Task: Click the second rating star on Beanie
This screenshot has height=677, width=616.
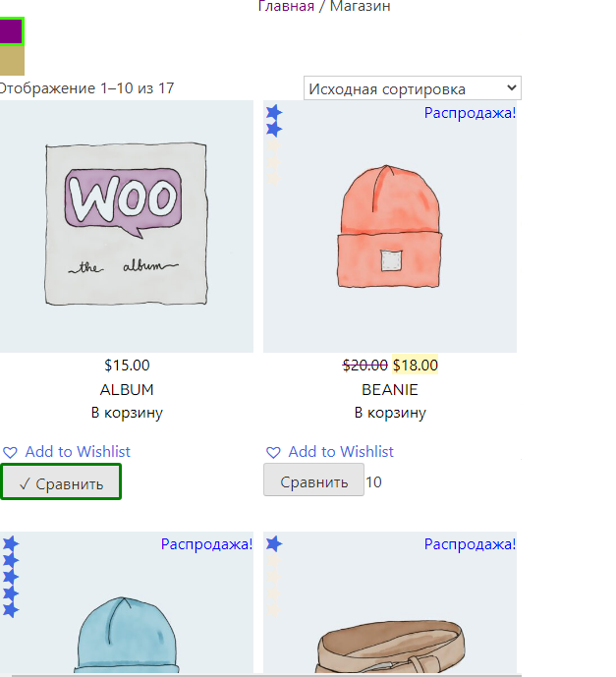Action: click(x=274, y=129)
